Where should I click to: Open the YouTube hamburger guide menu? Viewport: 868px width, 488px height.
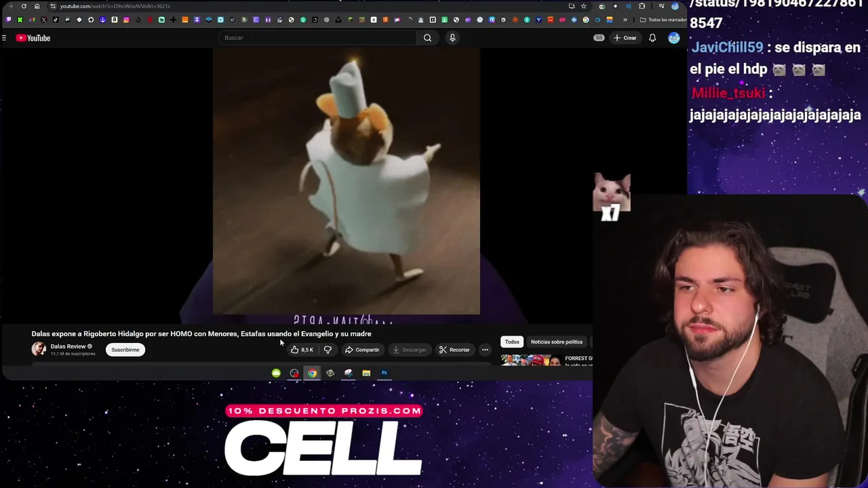coord(4,38)
